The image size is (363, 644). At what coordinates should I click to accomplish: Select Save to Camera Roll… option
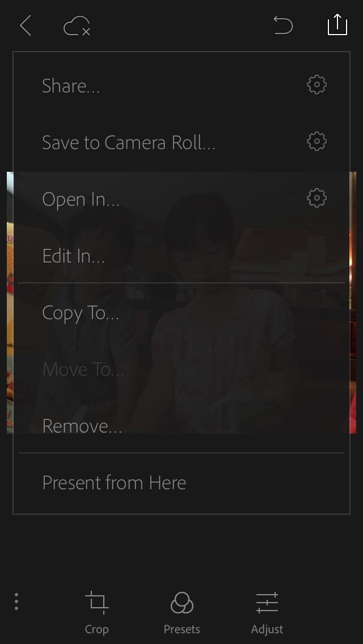click(129, 143)
